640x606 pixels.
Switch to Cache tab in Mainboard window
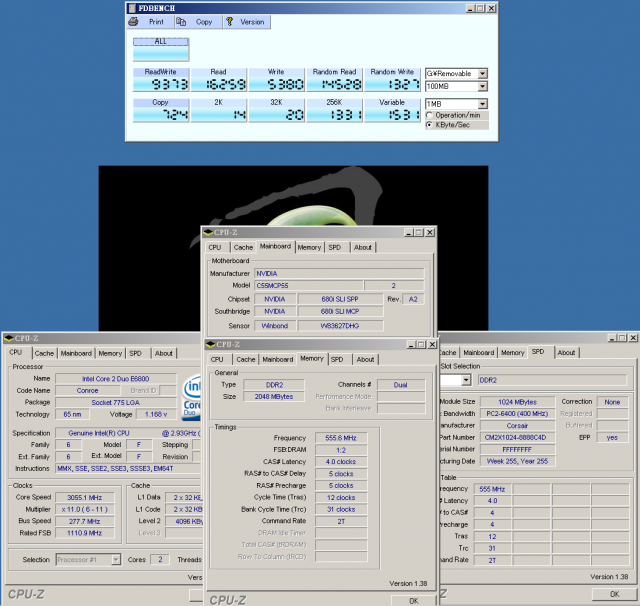coord(243,247)
